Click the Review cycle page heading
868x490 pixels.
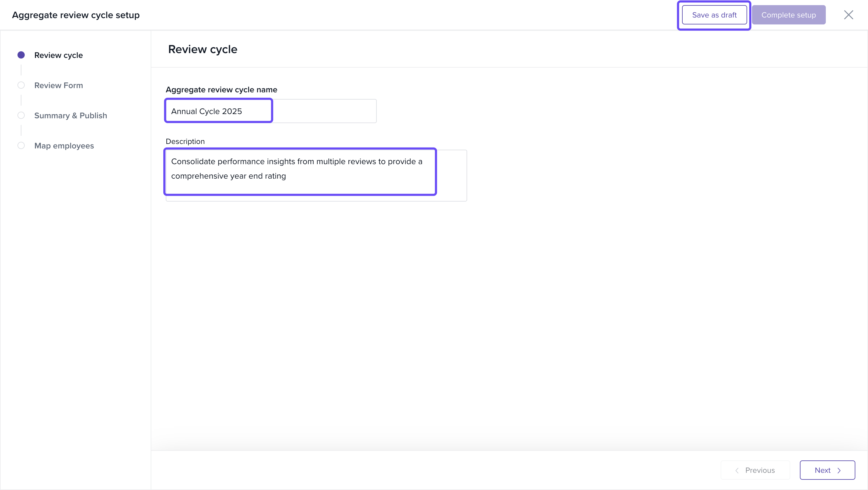click(203, 49)
